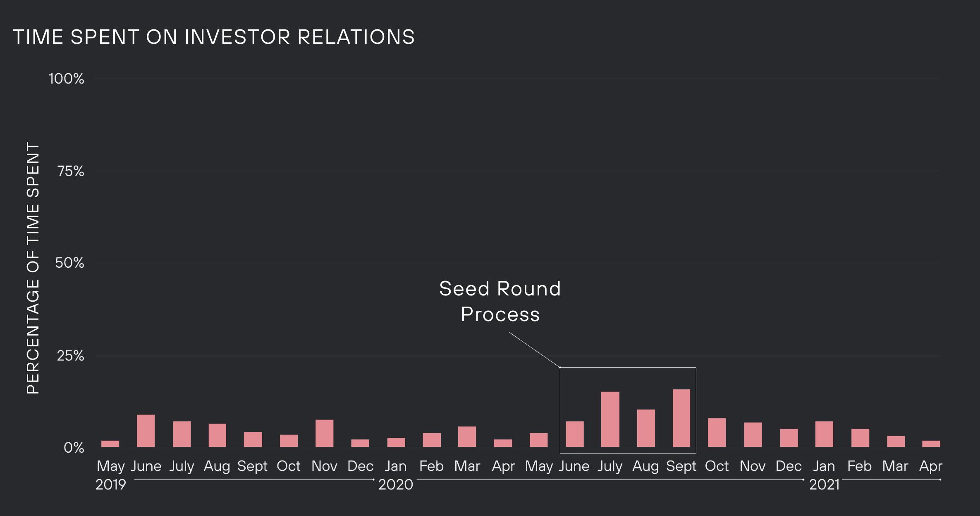The width and height of the screenshot is (980, 516).
Task: Click the November 2019 bar
Action: [x=324, y=433]
